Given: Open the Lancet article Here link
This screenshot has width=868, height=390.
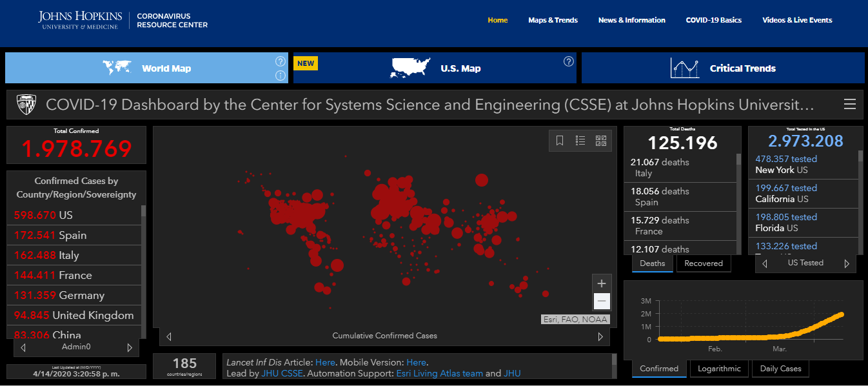Looking at the screenshot, I should point(325,362).
